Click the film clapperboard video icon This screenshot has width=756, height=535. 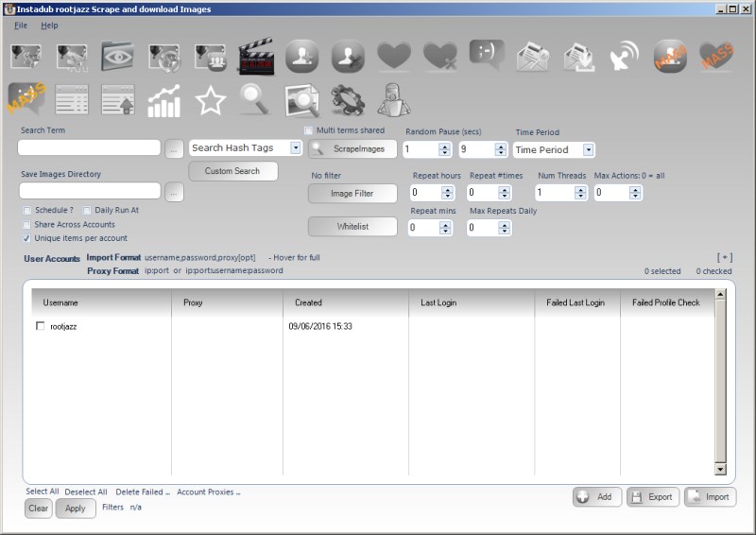coord(256,57)
